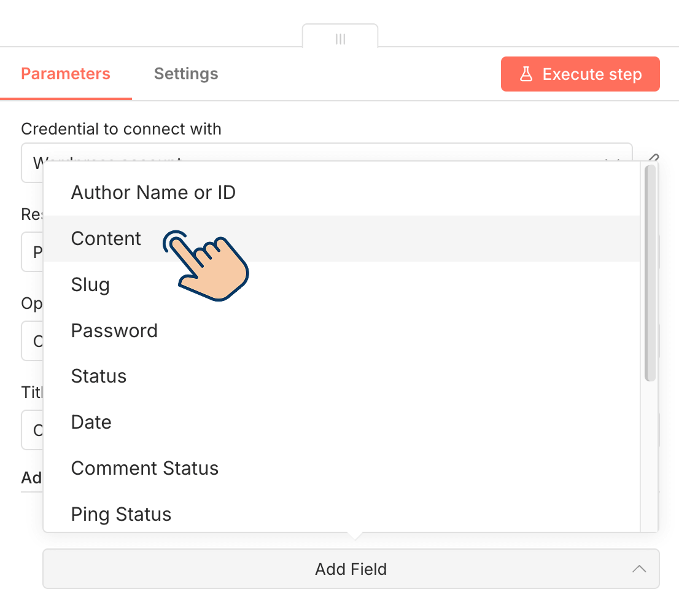Switch to the Parameters tab
The width and height of the screenshot is (679, 616).
click(66, 74)
